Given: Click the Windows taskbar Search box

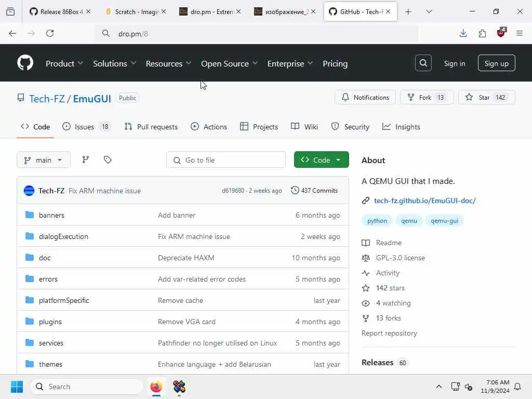Looking at the screenshot, I should (x=87, y=387).
